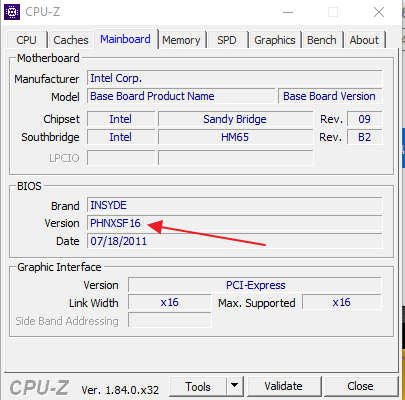Image resolution: width=405 pixels, height=400 pixels.
Task: Go to the Memory tab
Action: [181, 40]
